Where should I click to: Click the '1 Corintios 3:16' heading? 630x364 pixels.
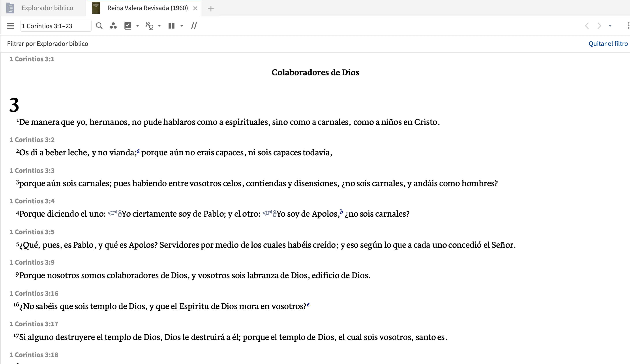point(34,293)
